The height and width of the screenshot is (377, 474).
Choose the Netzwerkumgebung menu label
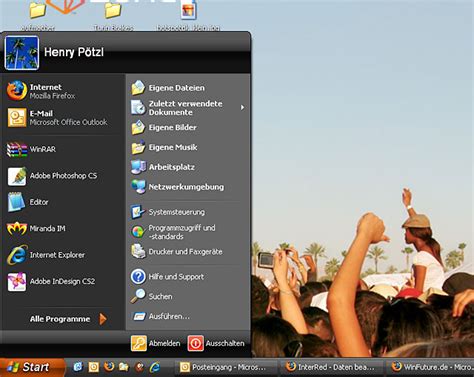coord(186,187)
